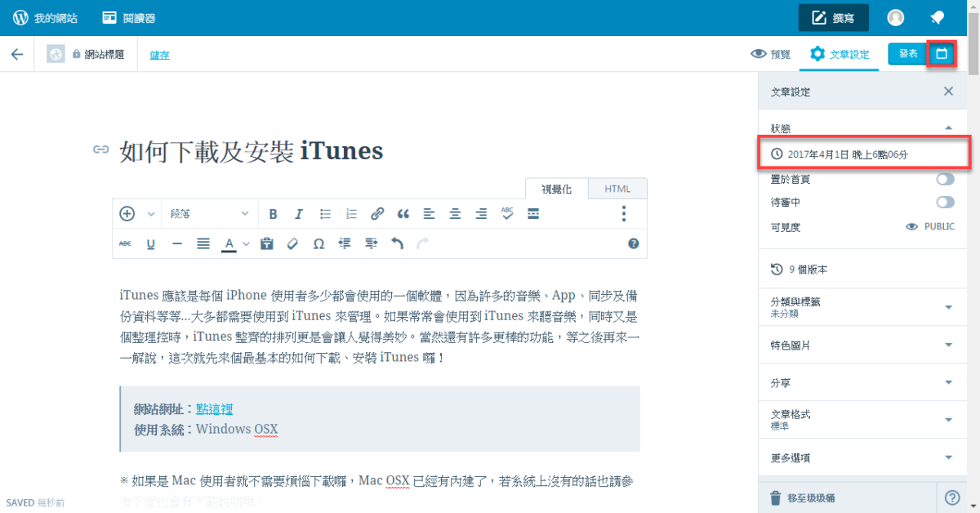Close the 文章設定 sidebar
Screen dimensions: 980x513
[x=948, y=91]
